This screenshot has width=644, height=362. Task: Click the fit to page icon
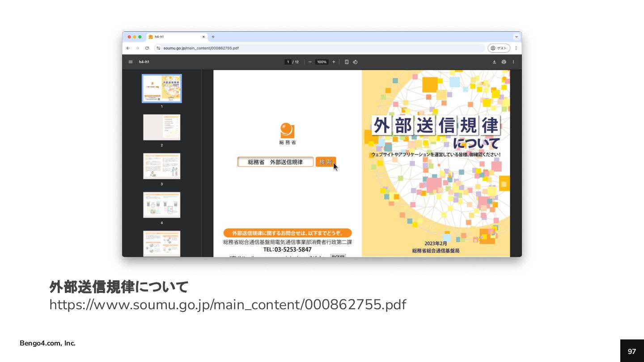click(x=347, y=62)
